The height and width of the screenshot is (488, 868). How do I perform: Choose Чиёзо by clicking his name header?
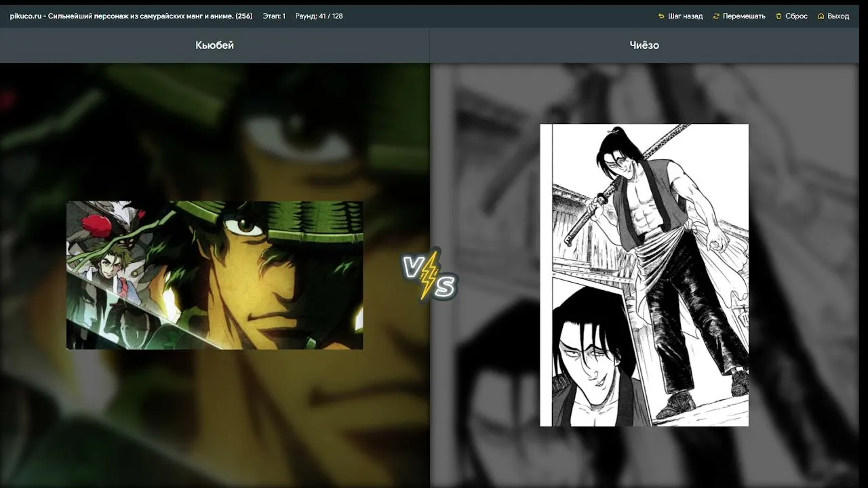pos(644,45)
